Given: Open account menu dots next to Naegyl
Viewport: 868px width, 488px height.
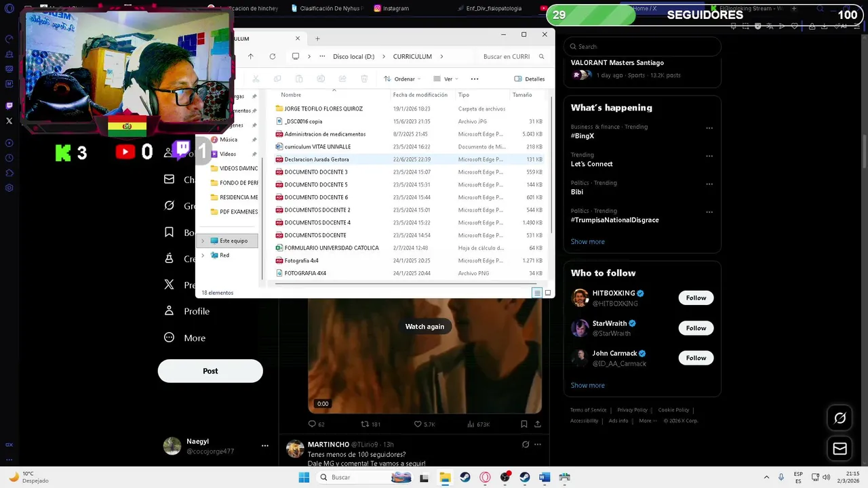Looking at the screenshot, I should [x=265, y=446].
